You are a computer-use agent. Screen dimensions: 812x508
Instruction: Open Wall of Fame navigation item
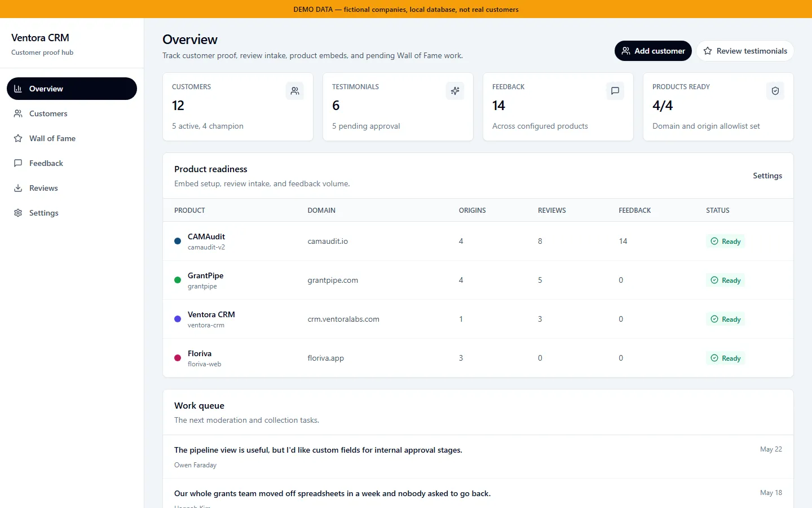[x=72, y=138]
